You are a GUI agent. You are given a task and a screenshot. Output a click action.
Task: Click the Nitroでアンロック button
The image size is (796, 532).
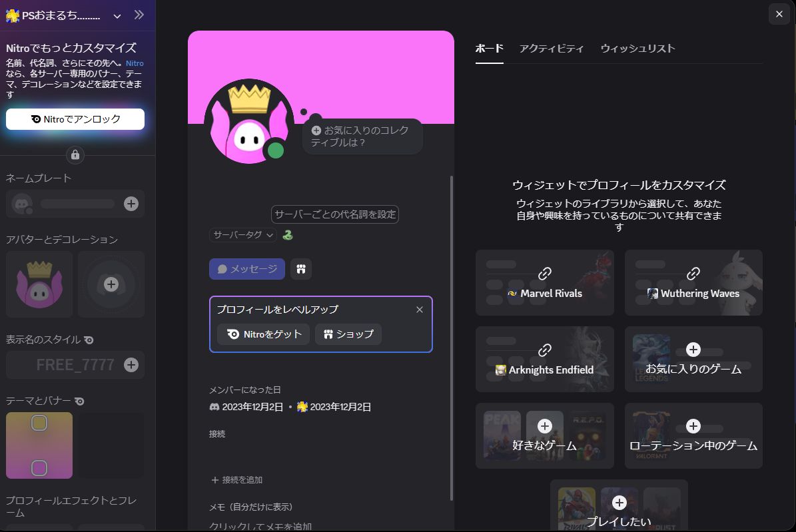75,119
